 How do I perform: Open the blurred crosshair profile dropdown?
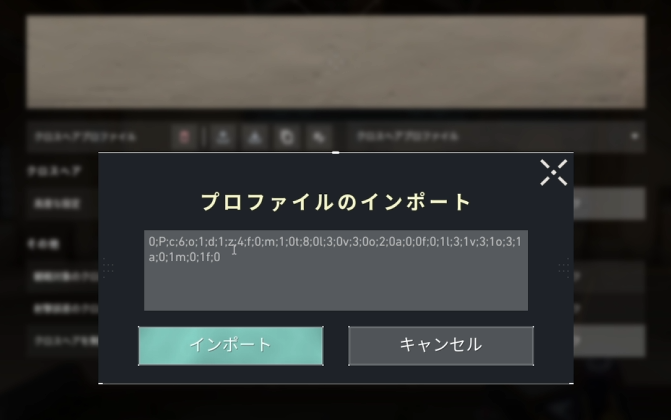coord(496,137)
